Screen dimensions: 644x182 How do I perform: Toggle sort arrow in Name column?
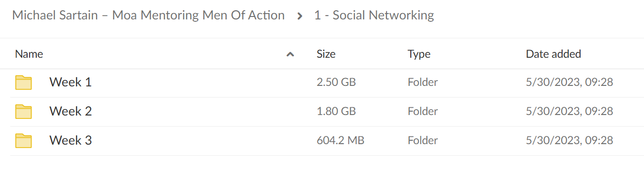[x=290, y=54]
